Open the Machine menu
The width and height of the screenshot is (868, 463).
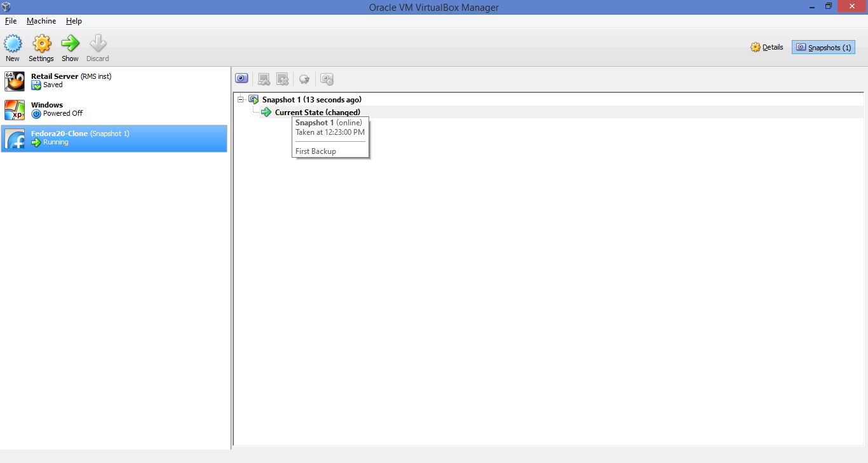coord(41,21)
